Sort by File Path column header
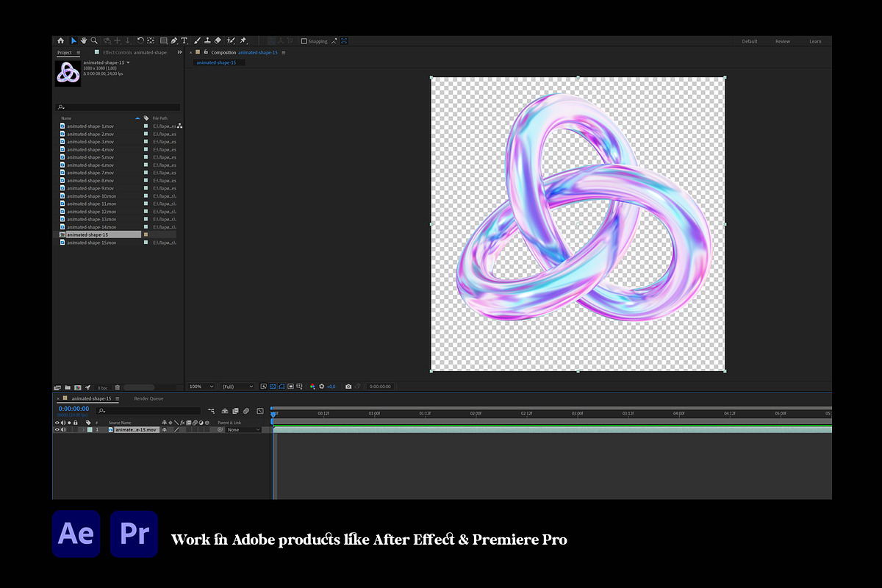The height and width of the screenshot is (588, 882). 160,118
